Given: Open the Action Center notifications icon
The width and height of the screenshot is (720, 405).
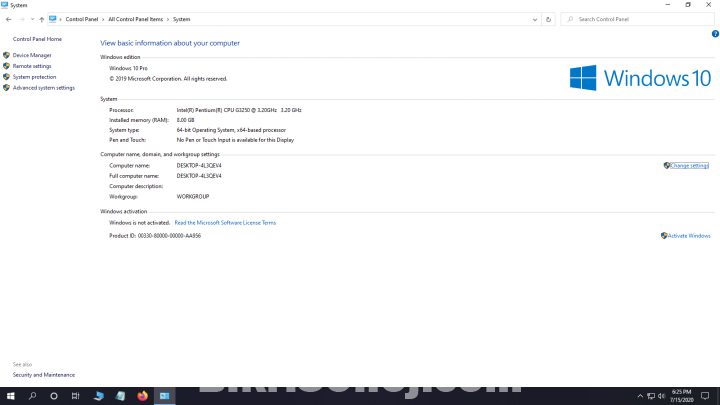Looking at the screenshot, I should pos(705,396).
